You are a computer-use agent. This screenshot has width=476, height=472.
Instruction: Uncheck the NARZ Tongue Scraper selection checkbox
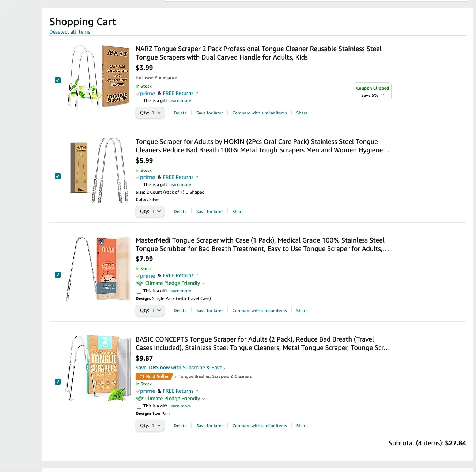(58, 80)
